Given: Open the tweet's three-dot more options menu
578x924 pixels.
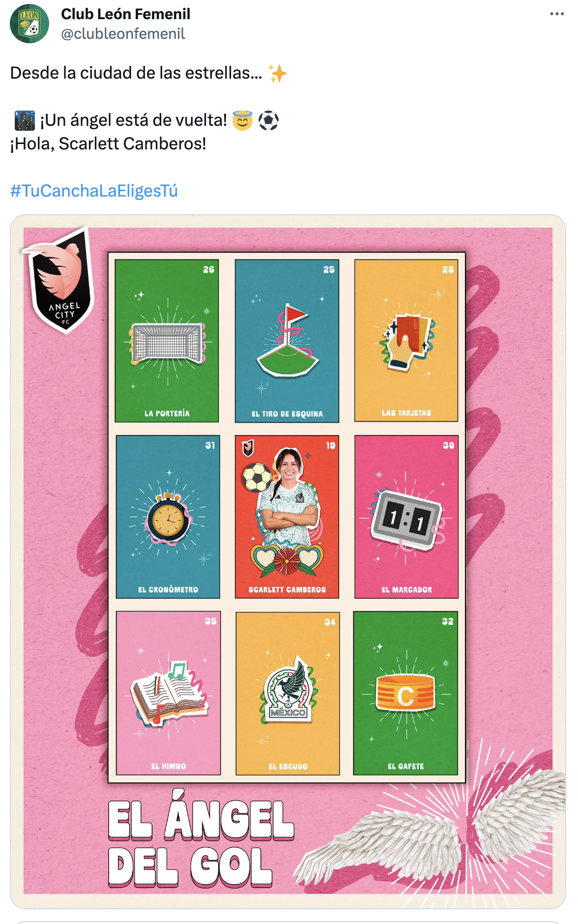Looking at the screenshot, I should tap(557, 14).
